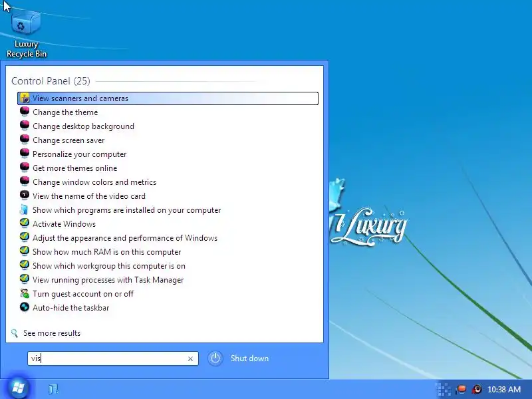
Task: Click the Control Panel (25) group header
Action: [x=51, y=81]
